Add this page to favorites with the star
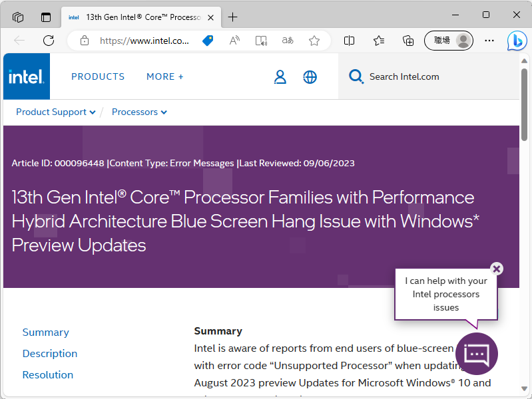This screenshot has height=399, width=532. (x=314, y=41)
